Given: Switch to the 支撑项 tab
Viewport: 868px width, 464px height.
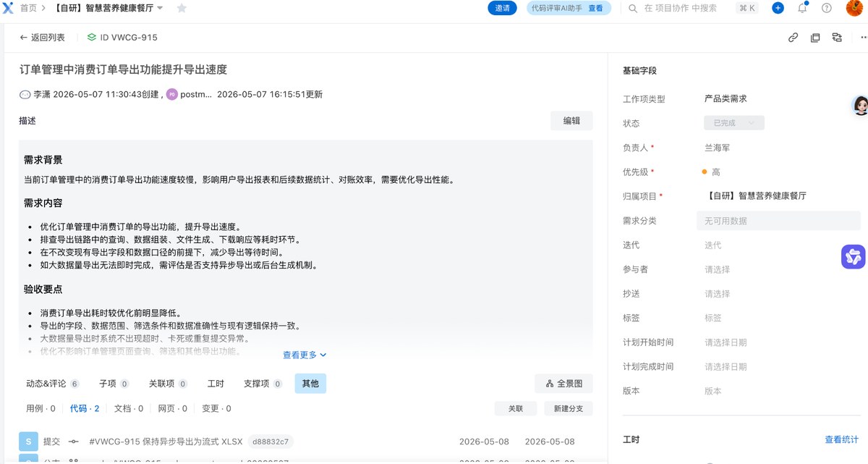Looking at the screenshot, I should pyautogui.click(x=263, y=384).
